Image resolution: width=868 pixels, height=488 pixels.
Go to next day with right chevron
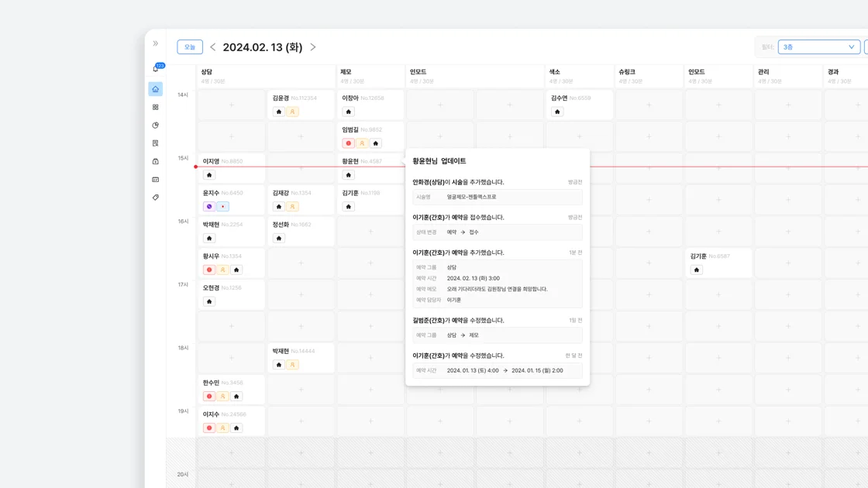(x=313, y=47)
